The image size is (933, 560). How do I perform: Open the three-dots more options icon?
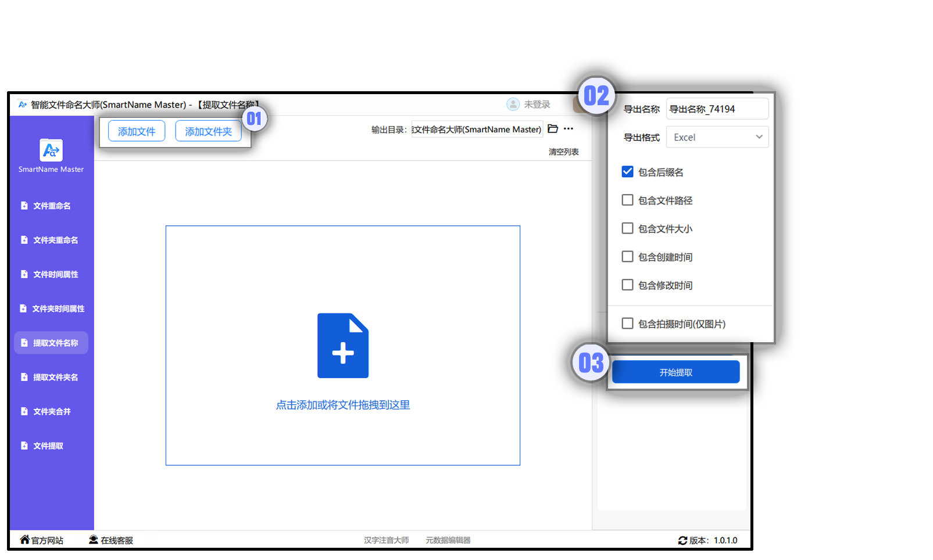569,129
